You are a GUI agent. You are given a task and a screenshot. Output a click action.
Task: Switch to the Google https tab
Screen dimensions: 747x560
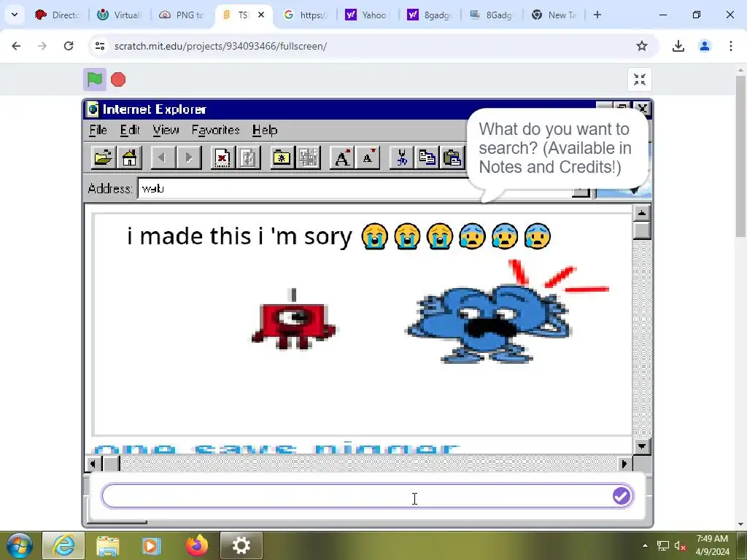pyautogui.click(x=305, y=15)
